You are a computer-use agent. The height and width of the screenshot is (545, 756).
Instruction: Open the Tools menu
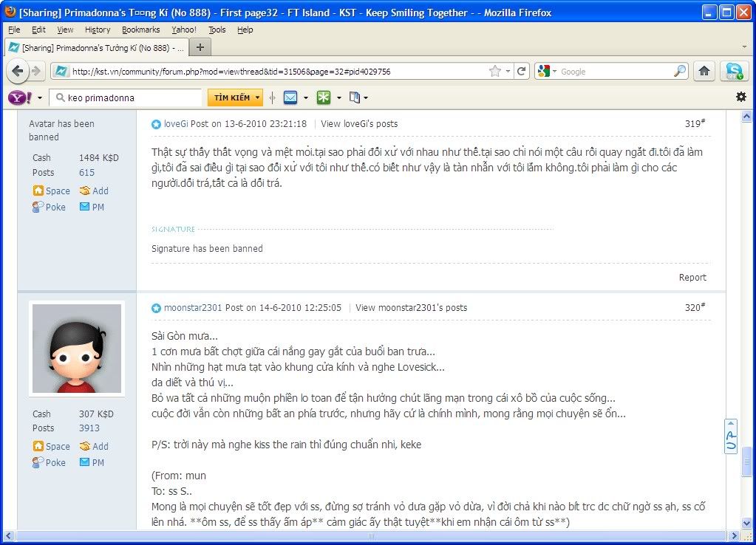click(x=217, y=30)
